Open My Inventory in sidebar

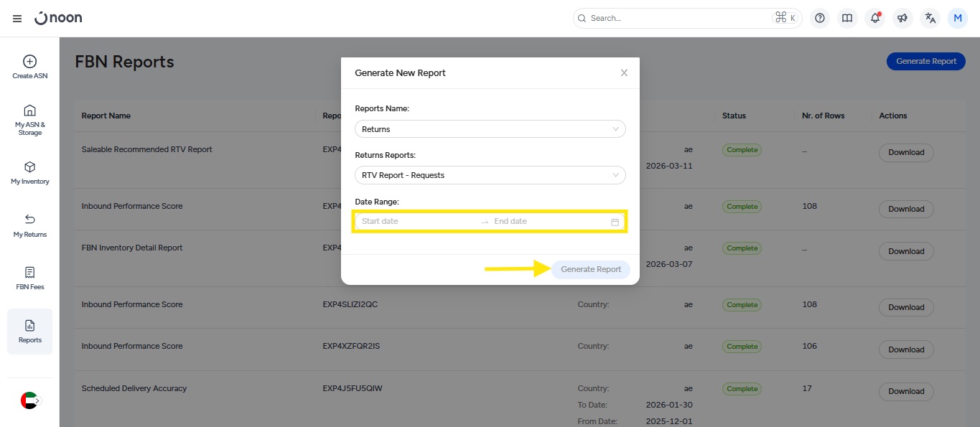pos(30,173)
